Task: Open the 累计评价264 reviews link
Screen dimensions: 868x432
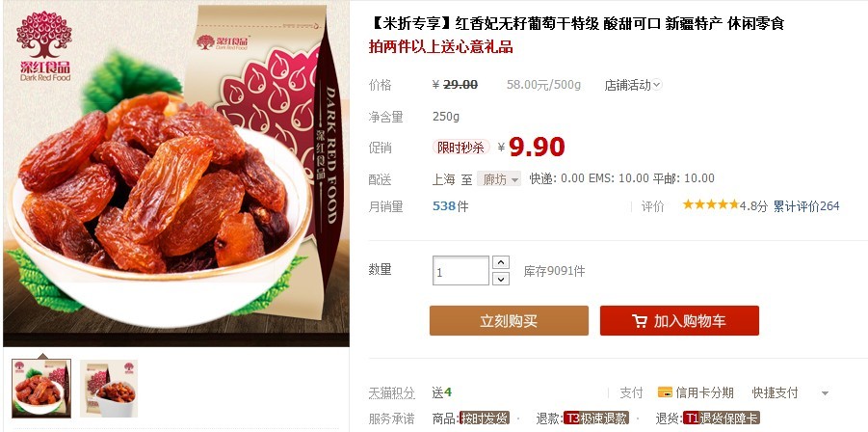Action: tap(806, 206)
